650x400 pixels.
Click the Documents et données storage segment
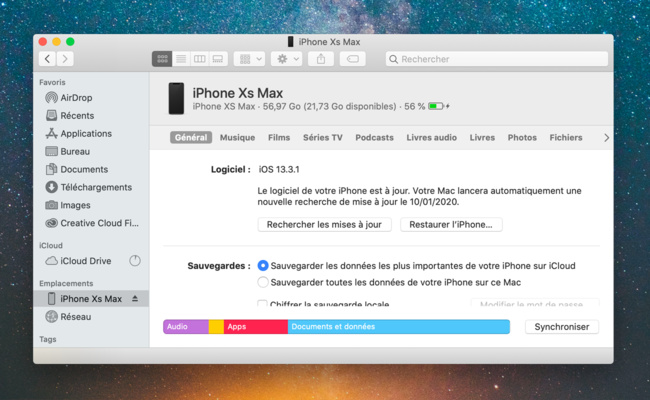399,327
